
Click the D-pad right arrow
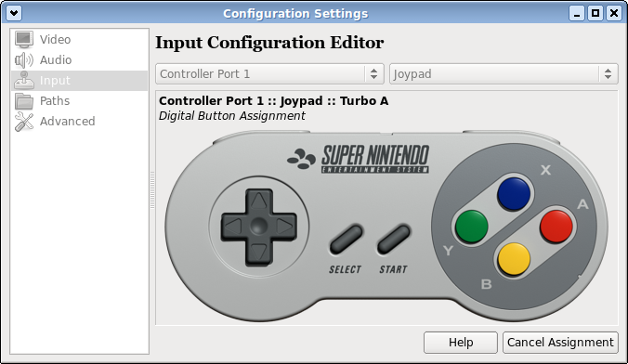(x=285, y=227)
